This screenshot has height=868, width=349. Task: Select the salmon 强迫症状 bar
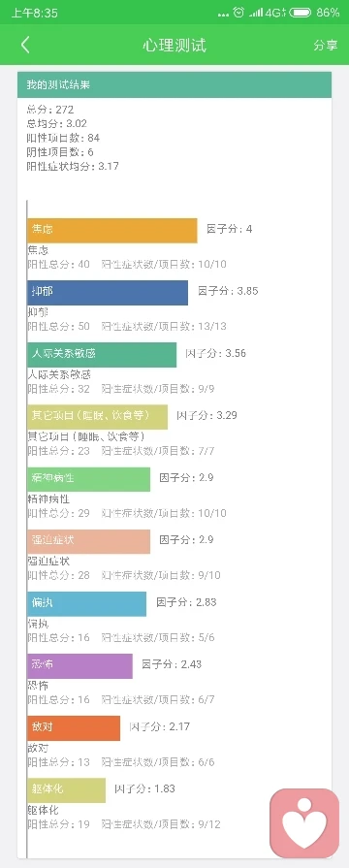[89, 541]
